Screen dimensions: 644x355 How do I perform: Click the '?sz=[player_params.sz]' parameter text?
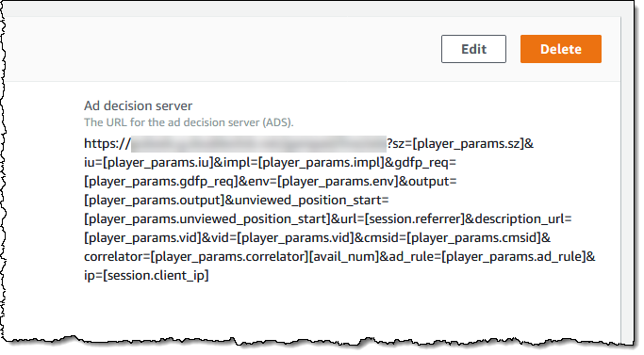pyautogui.click(x=455, y=144)
